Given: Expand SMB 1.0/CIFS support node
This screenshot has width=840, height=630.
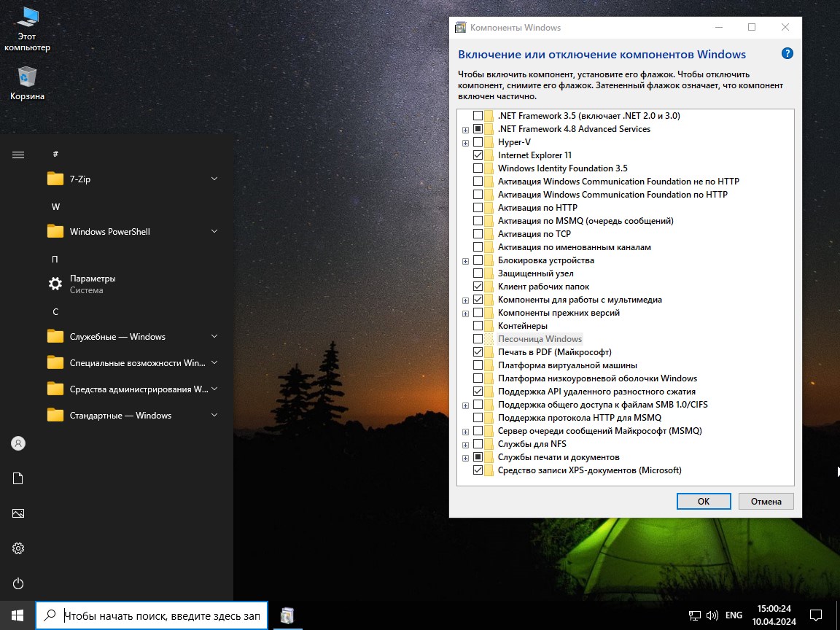Looking at the screenshot, I should click(465, 405).
